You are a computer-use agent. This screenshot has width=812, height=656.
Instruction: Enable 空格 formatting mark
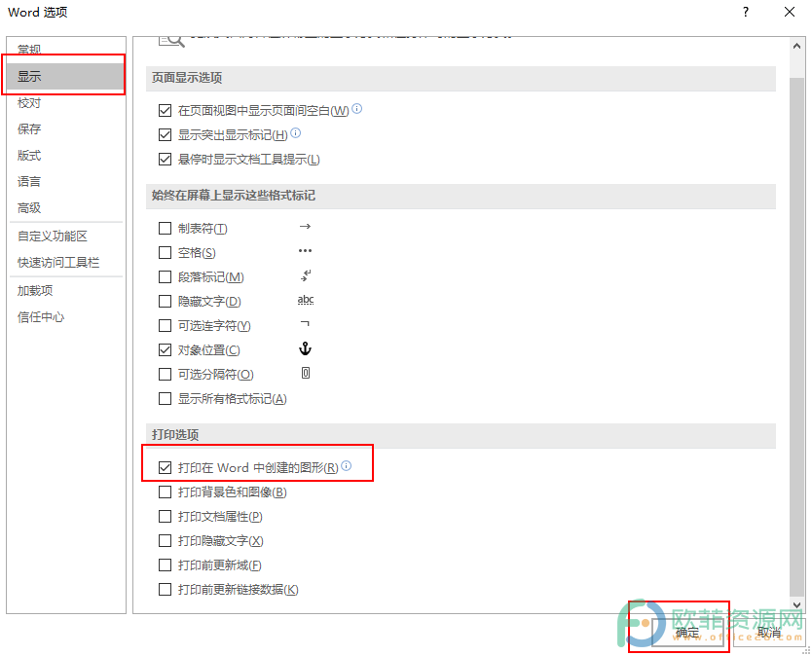click(165, 253)
